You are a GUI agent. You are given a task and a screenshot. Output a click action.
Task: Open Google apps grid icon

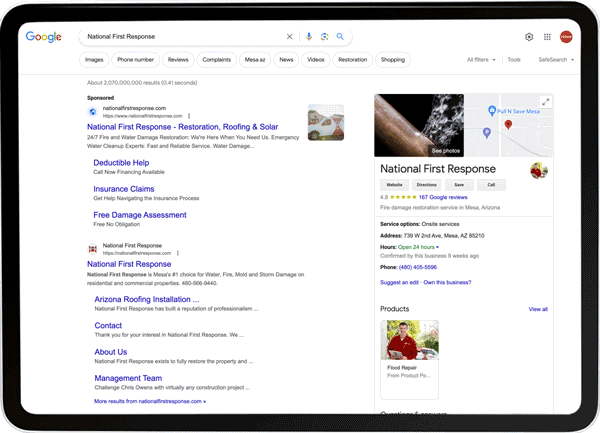coord(547,37)
